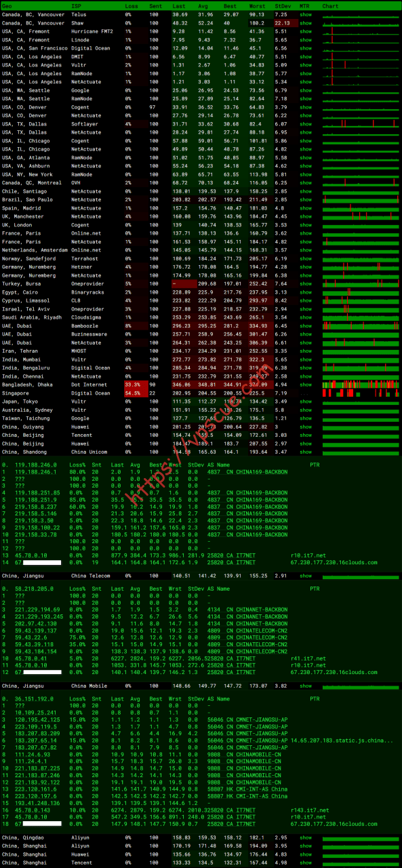The width and height of the screenshot is (402, 868).
Task: Show MTR for New York RamNode row
Action: (x=306, y=174)
